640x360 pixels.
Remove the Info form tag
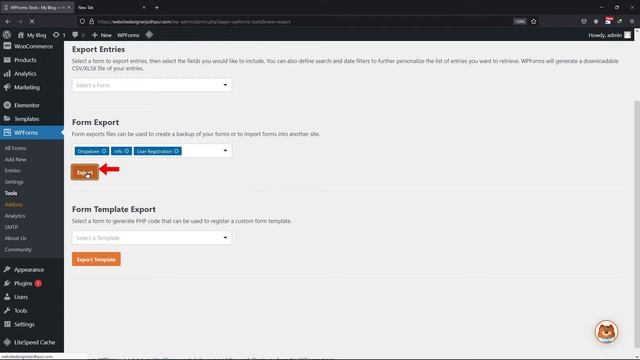tap(127, 151)
